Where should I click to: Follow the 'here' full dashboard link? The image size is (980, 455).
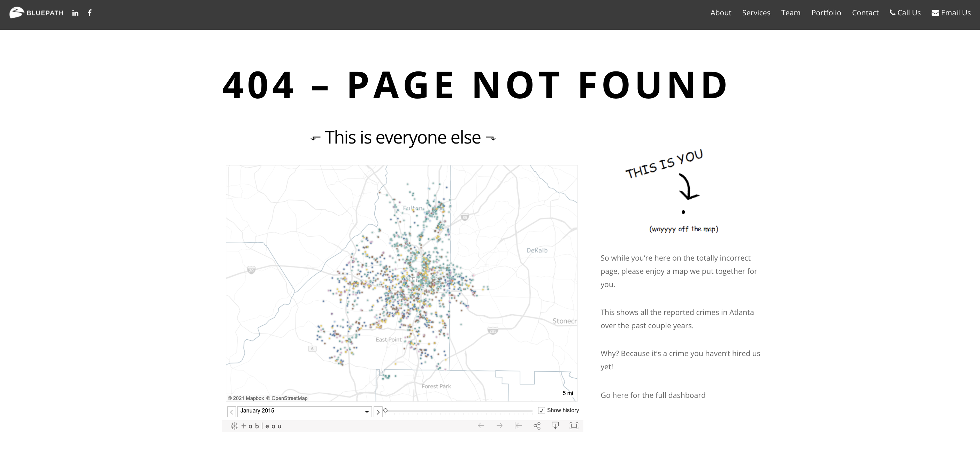click(620, 395)
